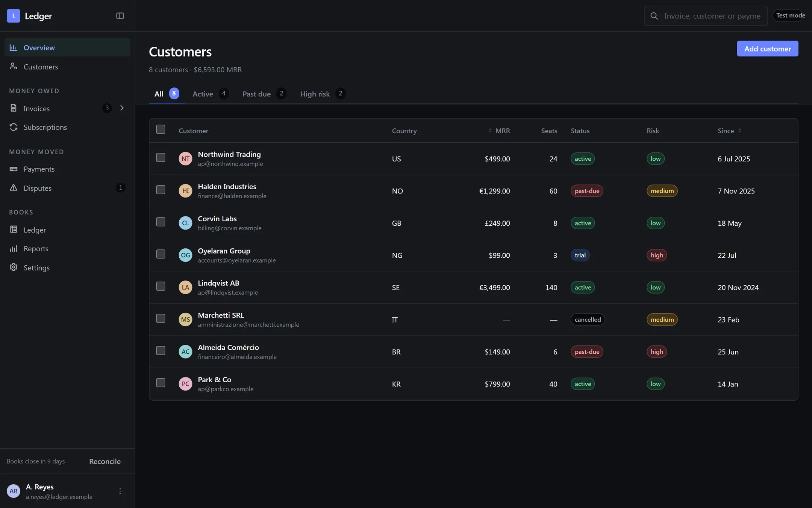Screen dimensions: 812x508
Task: Click the 20 Nov 2024 date cell
Action: click(x=738, y=287)
